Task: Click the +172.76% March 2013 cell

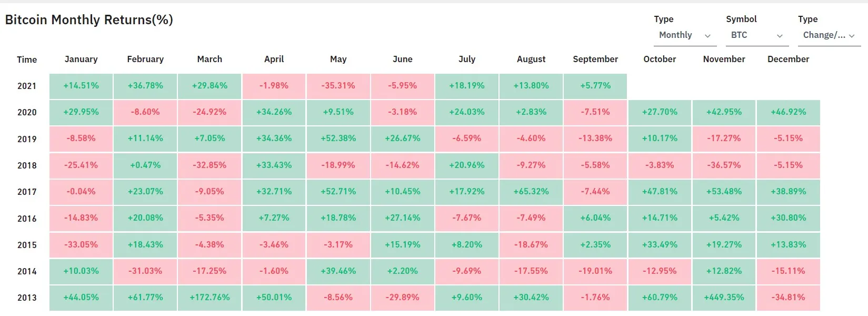Action: click(209, 298)
